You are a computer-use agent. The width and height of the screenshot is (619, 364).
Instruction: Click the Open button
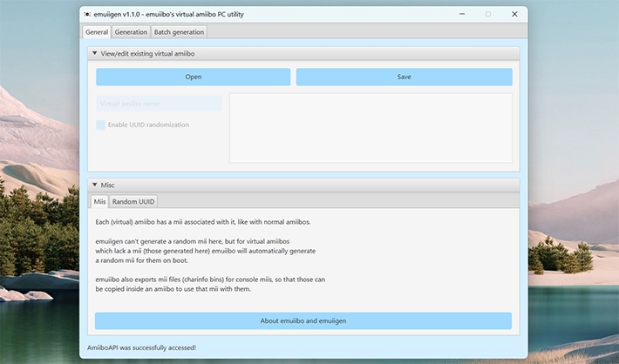pos(193,77)
